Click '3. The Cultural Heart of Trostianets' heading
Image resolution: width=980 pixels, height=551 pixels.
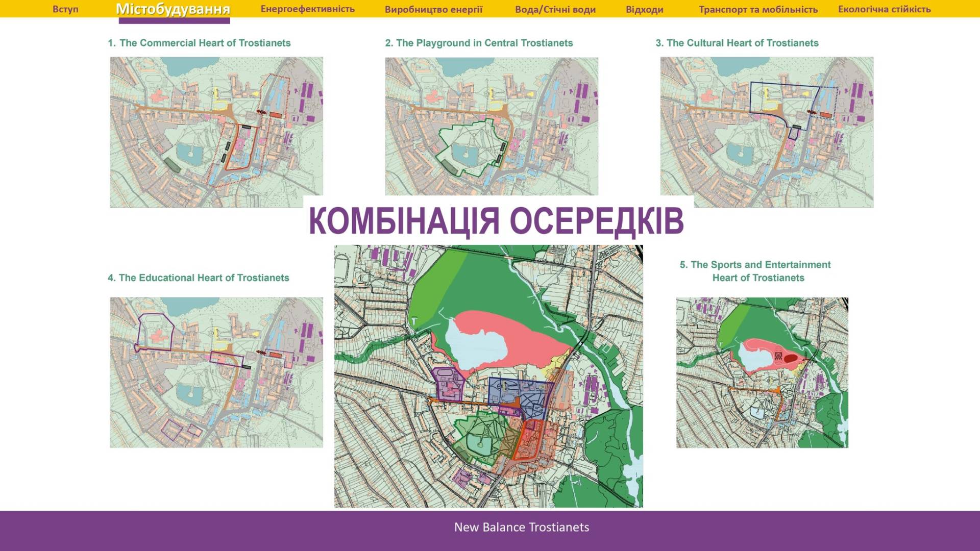coord(737,43)
